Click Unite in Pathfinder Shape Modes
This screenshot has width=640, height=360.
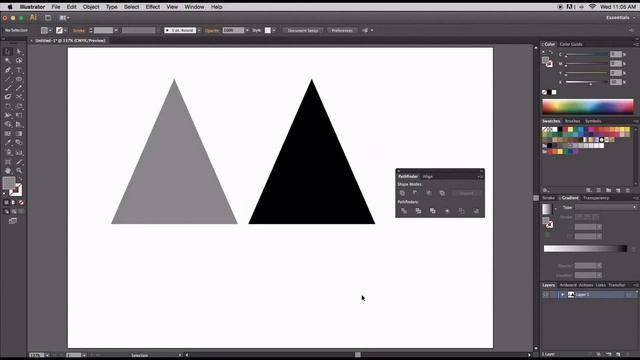click(x=402, y=193)
